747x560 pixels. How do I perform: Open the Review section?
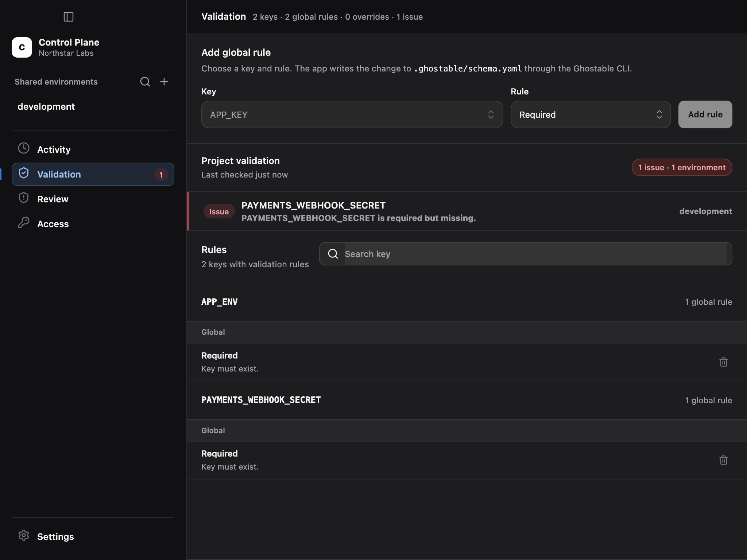click(x=93, y=199)
